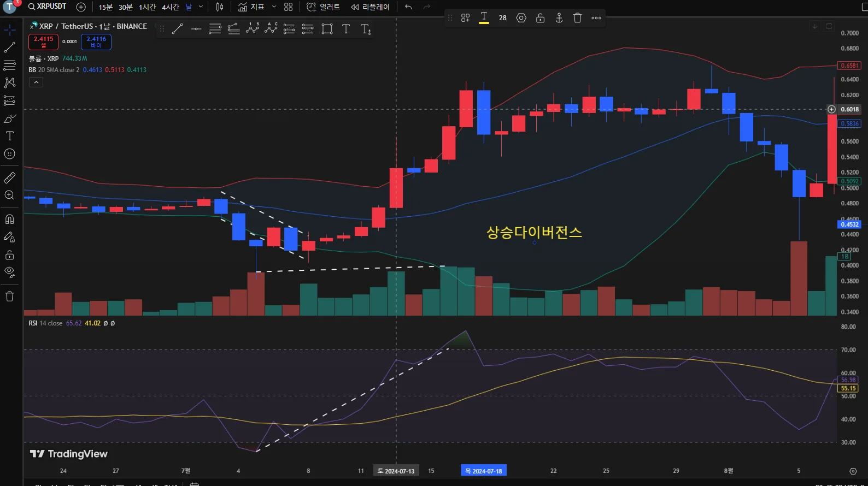The height and width of the screenshot is (486, 868).
Task: Open the yellow text color swatch
Action: (x=484, y=18)
